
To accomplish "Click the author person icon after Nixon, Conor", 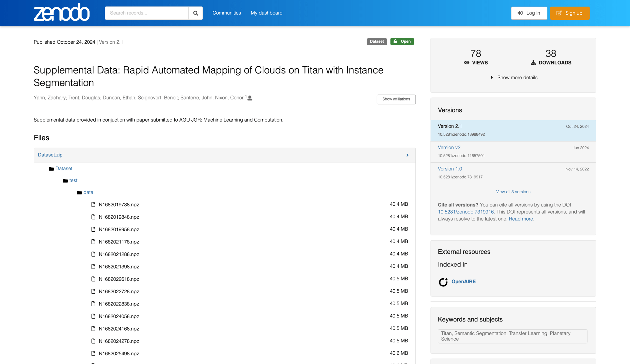I will (x=250, y=98).
